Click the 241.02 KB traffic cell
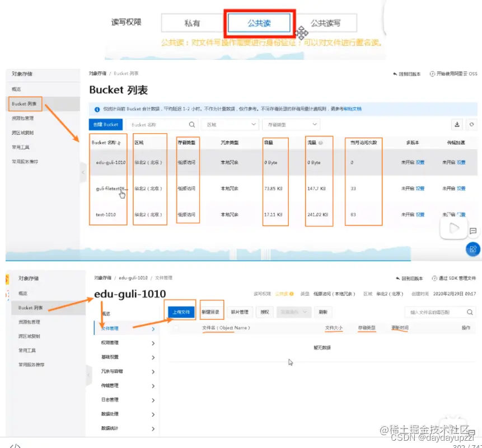This screenshot has width=482, height=448. (318, 214)
